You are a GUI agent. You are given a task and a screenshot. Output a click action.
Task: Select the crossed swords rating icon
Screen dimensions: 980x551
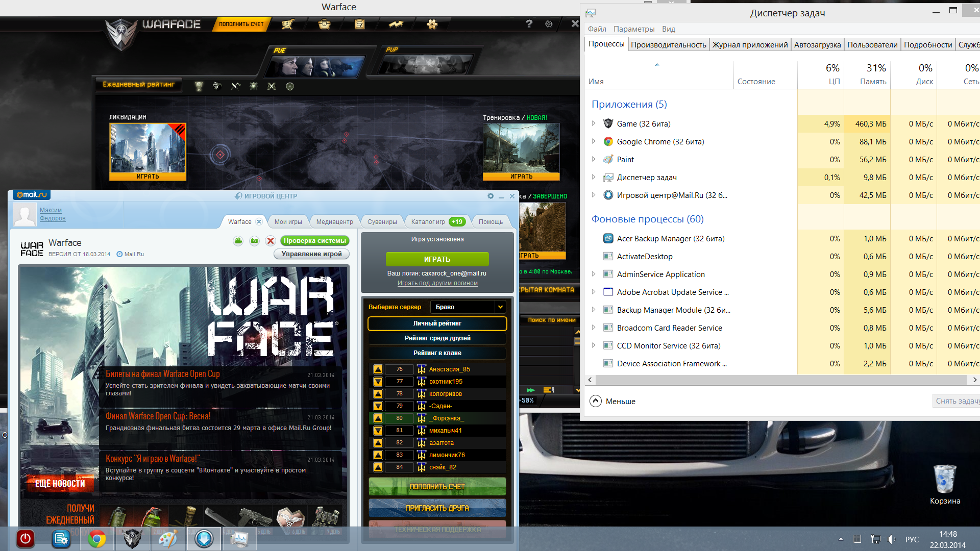(x=272, y=86)
